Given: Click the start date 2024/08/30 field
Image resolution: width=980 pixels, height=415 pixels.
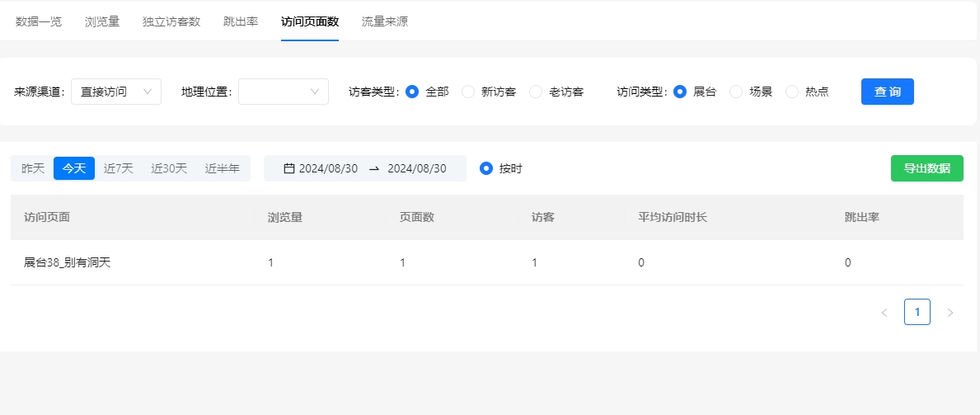Looking at the screenshot, I should click(x=328, y=168).
